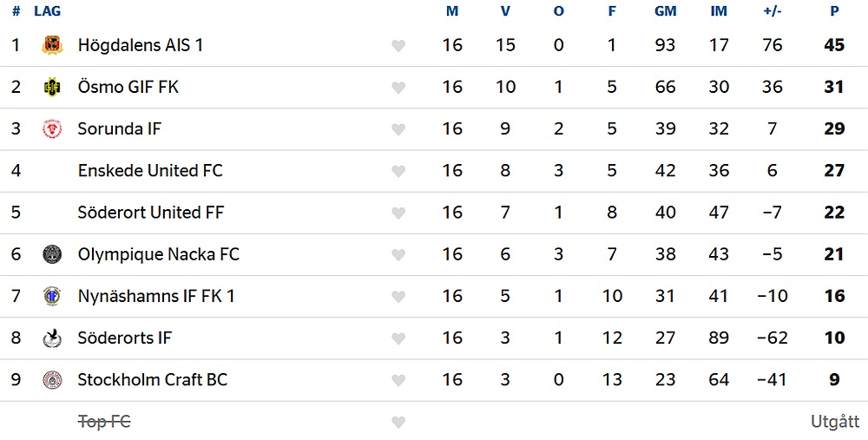Viewport: 868px width, 440px height.
Task: Favorite Stockholm Craft BC using heart icon
Action: 398,380
